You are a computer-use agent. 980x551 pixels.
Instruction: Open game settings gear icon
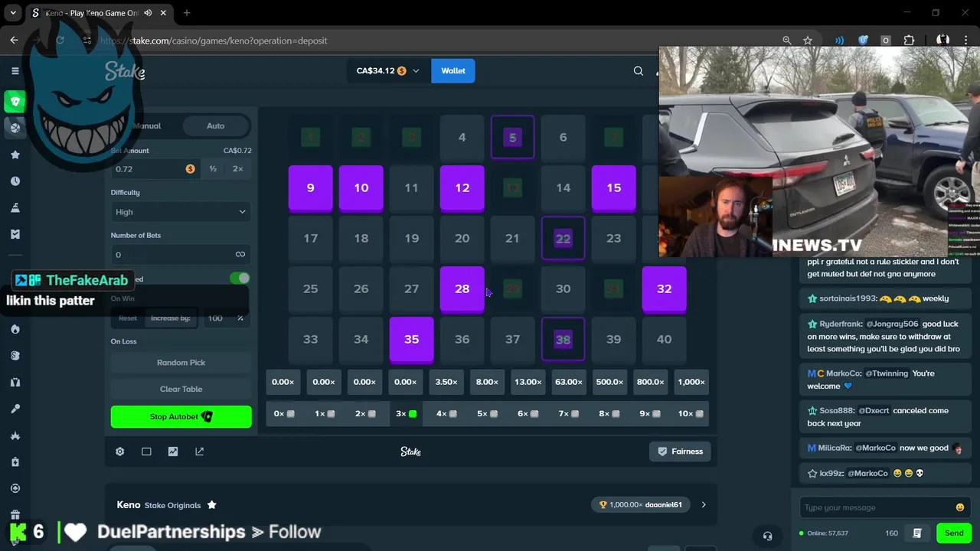(120, 452)
